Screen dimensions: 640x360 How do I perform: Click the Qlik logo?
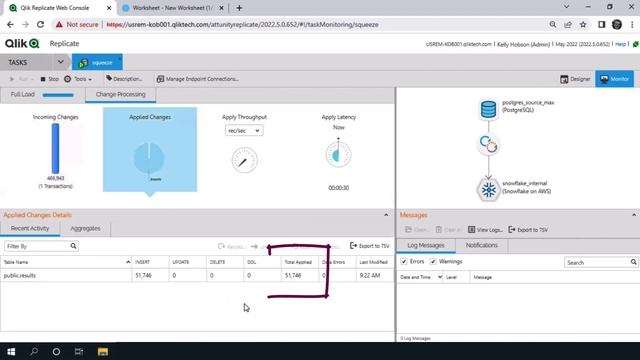click(x=22, y=43)
